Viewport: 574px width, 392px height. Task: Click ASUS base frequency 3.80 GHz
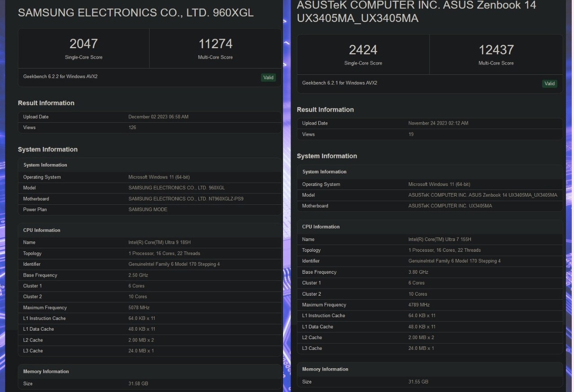pos(418,272)
